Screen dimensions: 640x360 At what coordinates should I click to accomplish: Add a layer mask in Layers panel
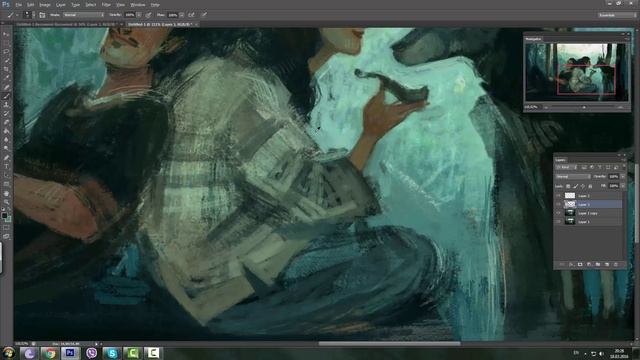(580, 264)
